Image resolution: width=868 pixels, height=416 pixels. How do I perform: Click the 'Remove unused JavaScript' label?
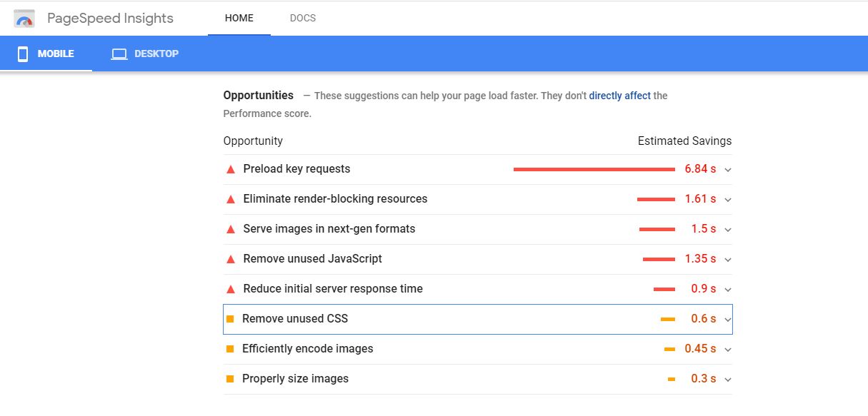click(312, 259)
